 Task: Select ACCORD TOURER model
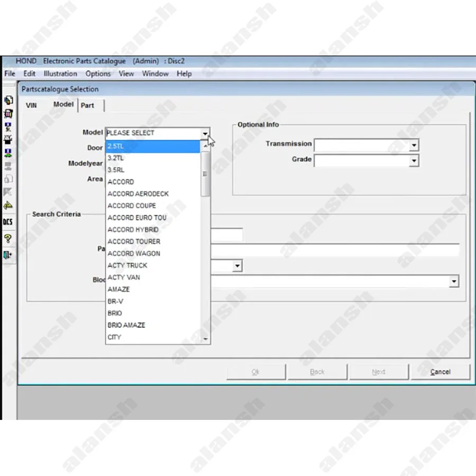[x=153, y=242]
